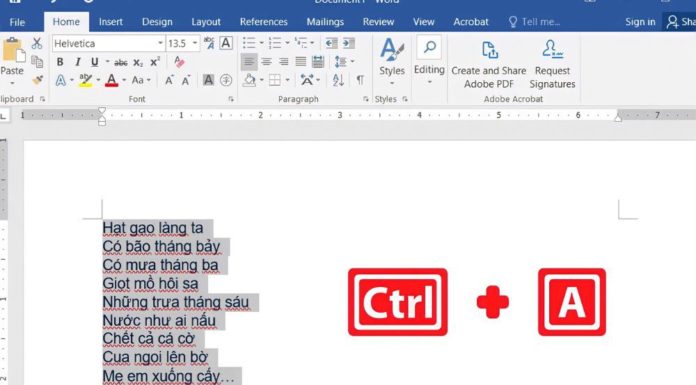Expand the font name dropdown arrow
The image size is (696, 385).
click(160, 44)
